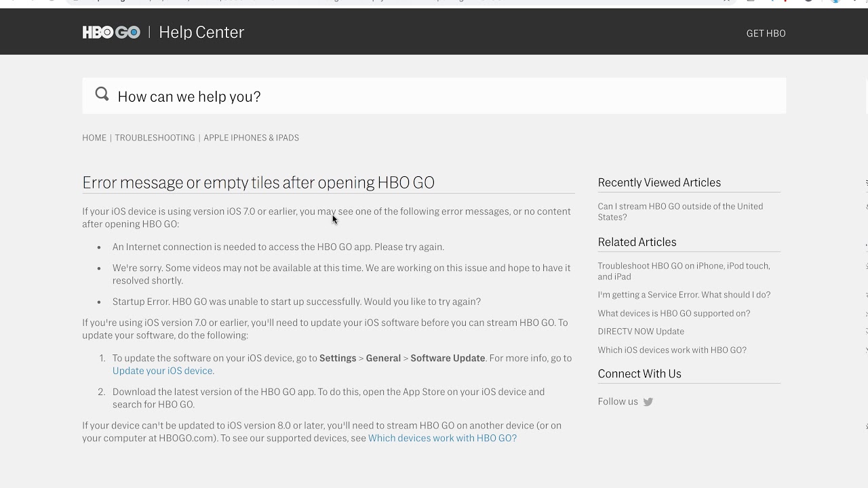Open the TROUBLESHOOTING breadcrumb
868x488 pixels.
click(155, 138)
